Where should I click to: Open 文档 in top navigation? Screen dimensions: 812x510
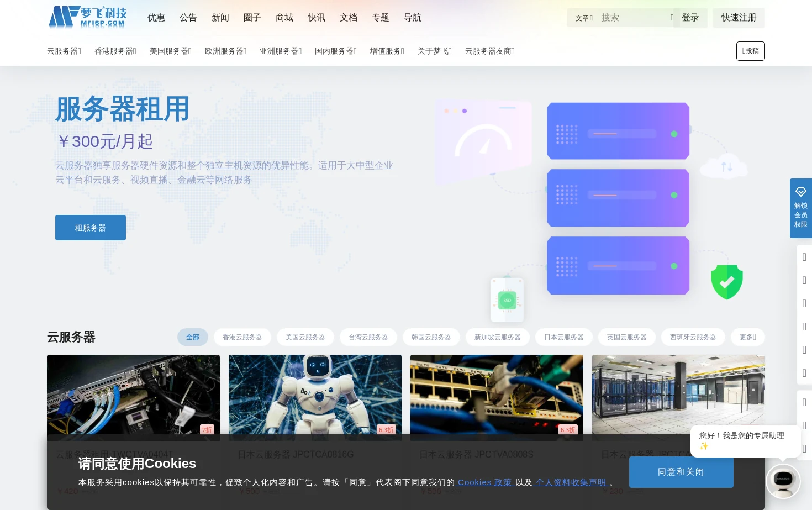[349, 18]
